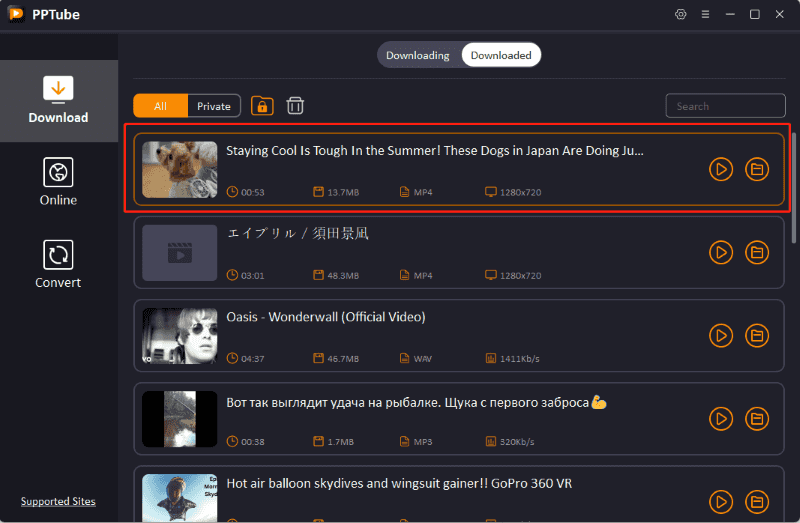The height and width of the screenshot is (523, 800).
Task: Click the placeholder thumbnail of エイプリル
Action: tap(180, 253)
